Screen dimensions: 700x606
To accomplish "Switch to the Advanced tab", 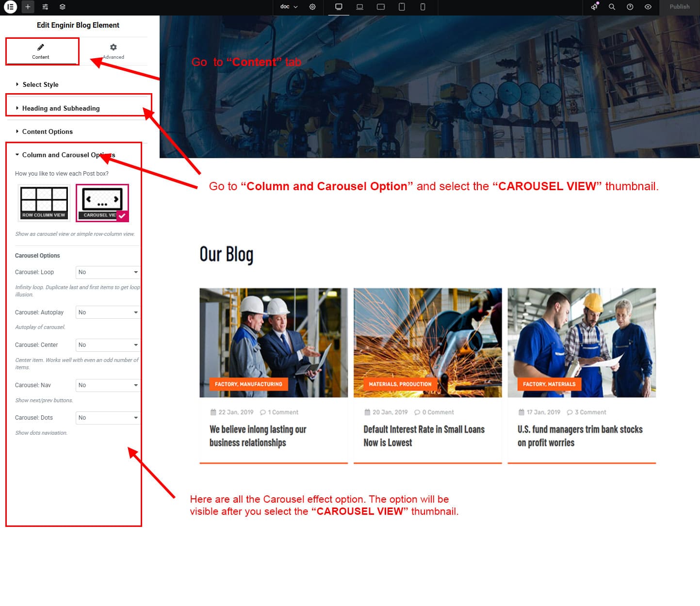I will 113,51.
